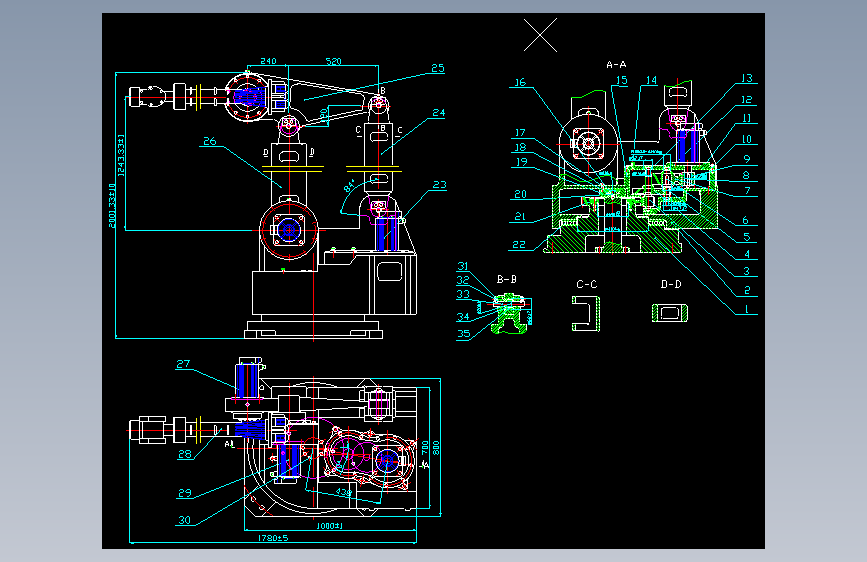
Task: Select part callout number 27
Action: (x=183, y=364)
